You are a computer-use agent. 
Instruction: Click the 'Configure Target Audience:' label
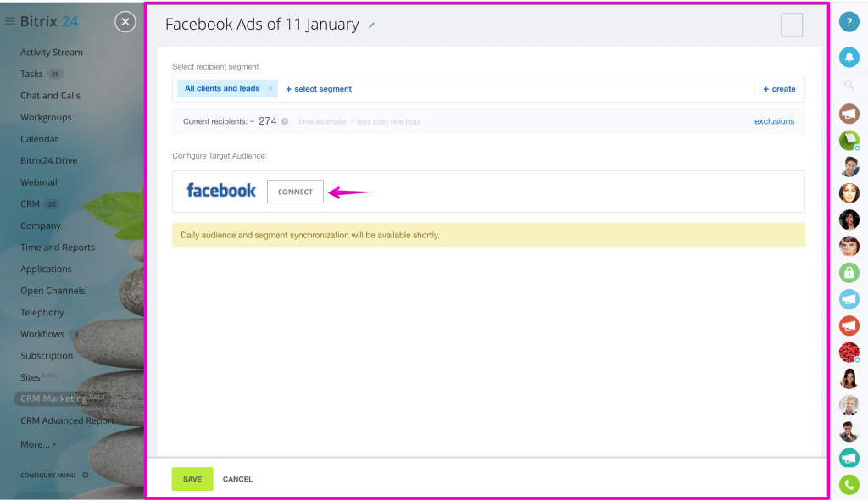click(220, 156)
